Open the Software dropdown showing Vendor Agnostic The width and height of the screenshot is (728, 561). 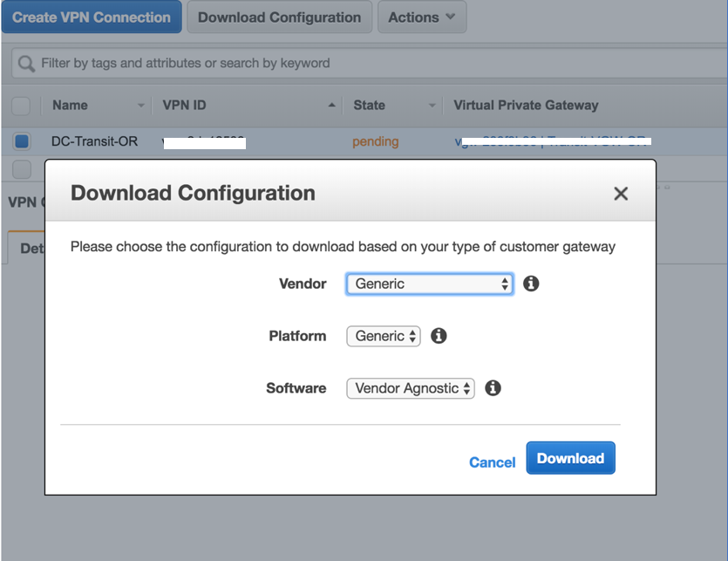coord(410,387)
